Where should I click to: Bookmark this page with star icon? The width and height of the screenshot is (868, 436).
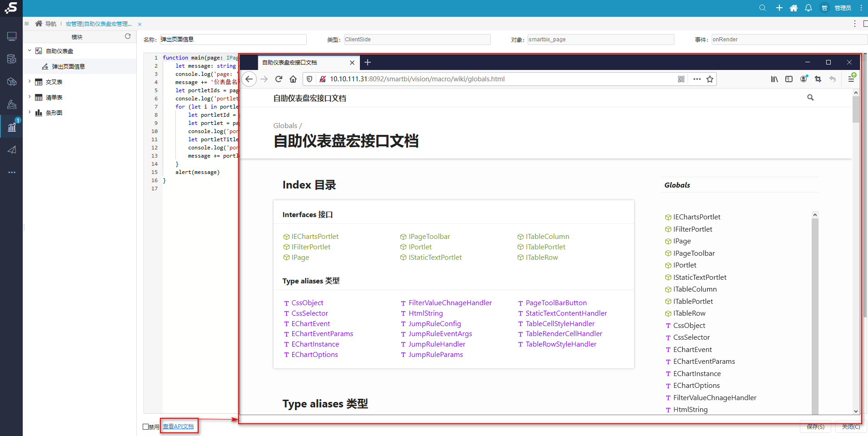point(710,79)
